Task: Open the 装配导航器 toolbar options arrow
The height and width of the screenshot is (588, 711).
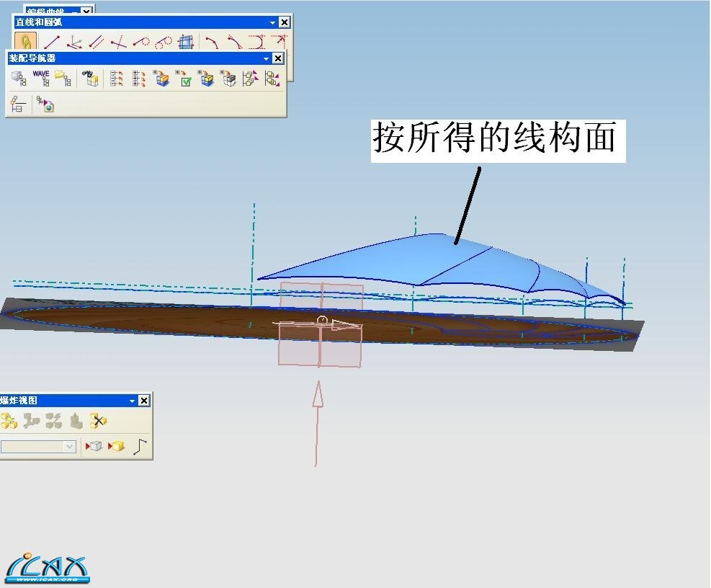Action: (266, 58)
